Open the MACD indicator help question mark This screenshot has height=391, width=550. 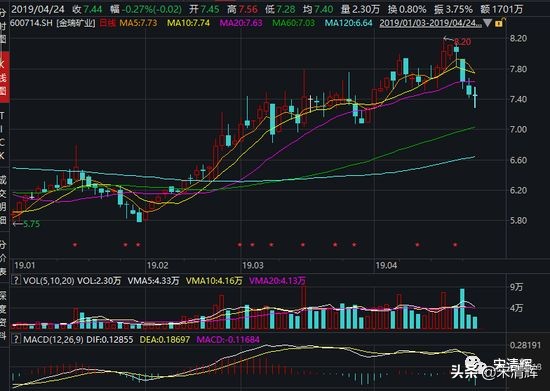[16, 339]
